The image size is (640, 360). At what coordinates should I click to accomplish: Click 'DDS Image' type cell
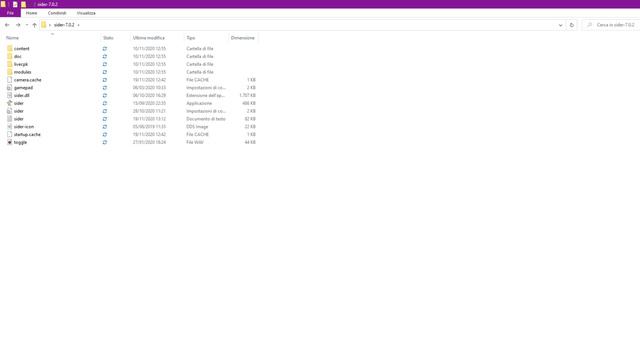197,127
